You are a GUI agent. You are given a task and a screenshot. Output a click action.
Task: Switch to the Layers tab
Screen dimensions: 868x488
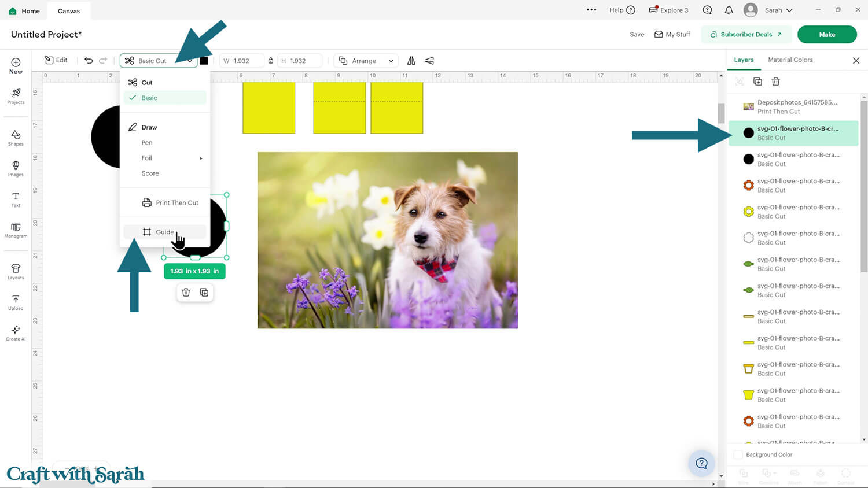tap(744, 60)
